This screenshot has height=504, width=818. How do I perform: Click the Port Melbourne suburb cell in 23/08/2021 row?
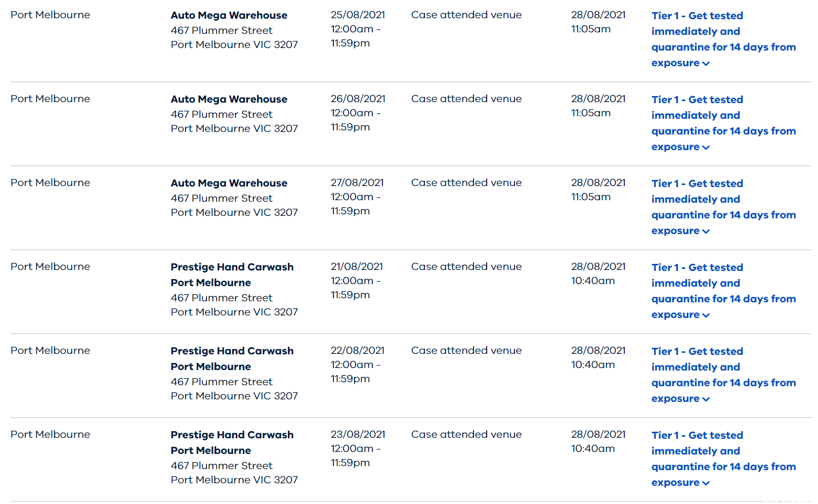pyautogui.click(x=51, y=434)
